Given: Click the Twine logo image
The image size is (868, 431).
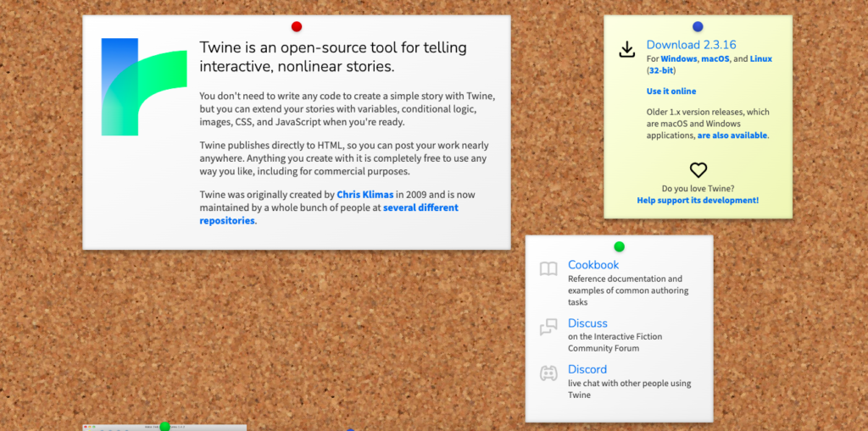Looking at the screenshot, I should 144,87.
